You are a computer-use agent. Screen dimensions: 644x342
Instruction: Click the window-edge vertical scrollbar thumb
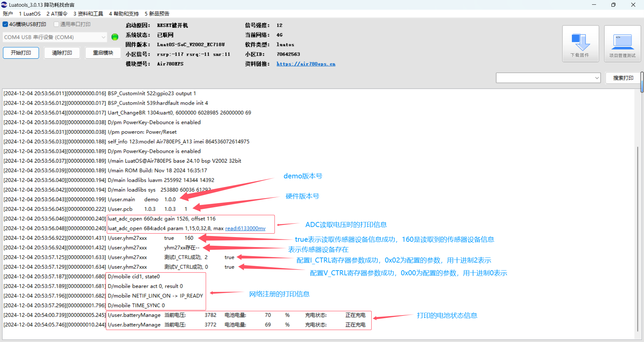click(642, 82)
